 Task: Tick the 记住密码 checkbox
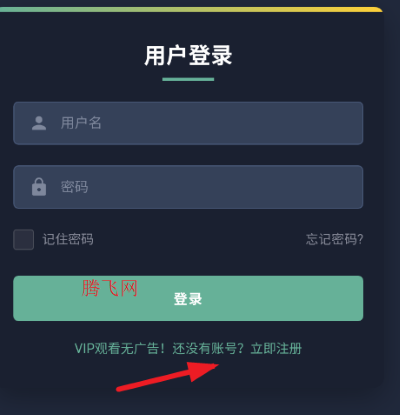coord(24,239)
